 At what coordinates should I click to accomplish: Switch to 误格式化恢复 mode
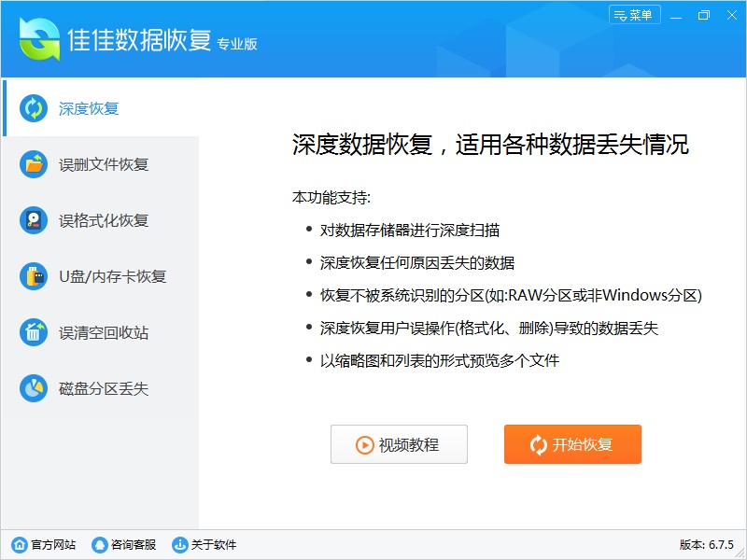click(101, 220)
